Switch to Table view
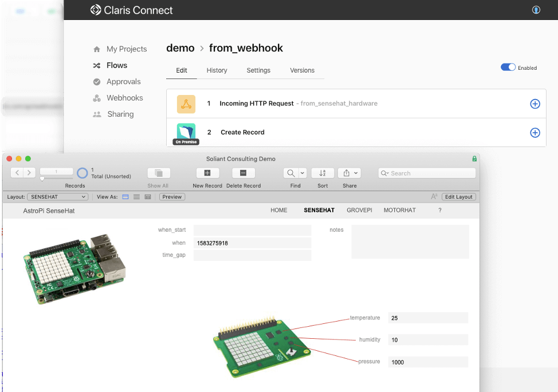Image resolution: width=558 pixels, height=392 pixels. [148, 197]
